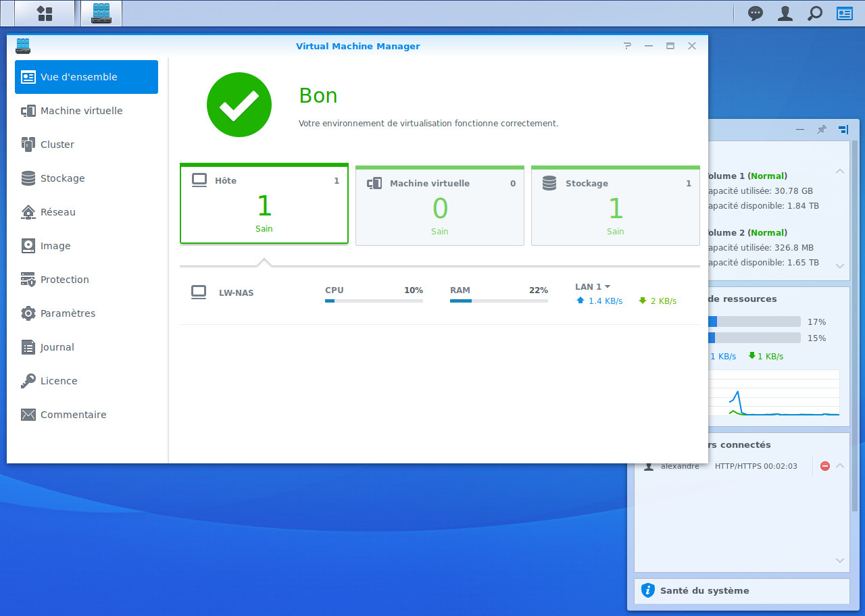This screenshot has height=616, width=865.
Task: Toggle the widgets panel icon in taskbar
Action: (x=845, y=14)
